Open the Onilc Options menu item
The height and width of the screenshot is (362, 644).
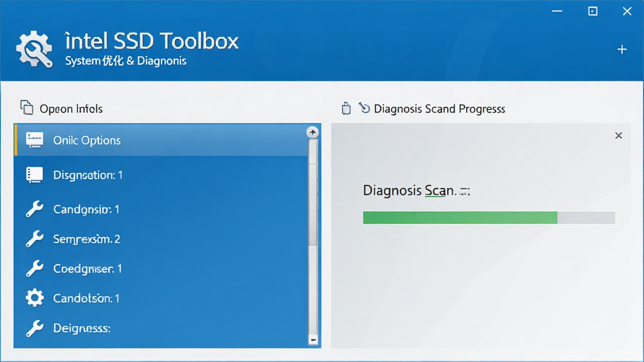[x=161, y=140]
